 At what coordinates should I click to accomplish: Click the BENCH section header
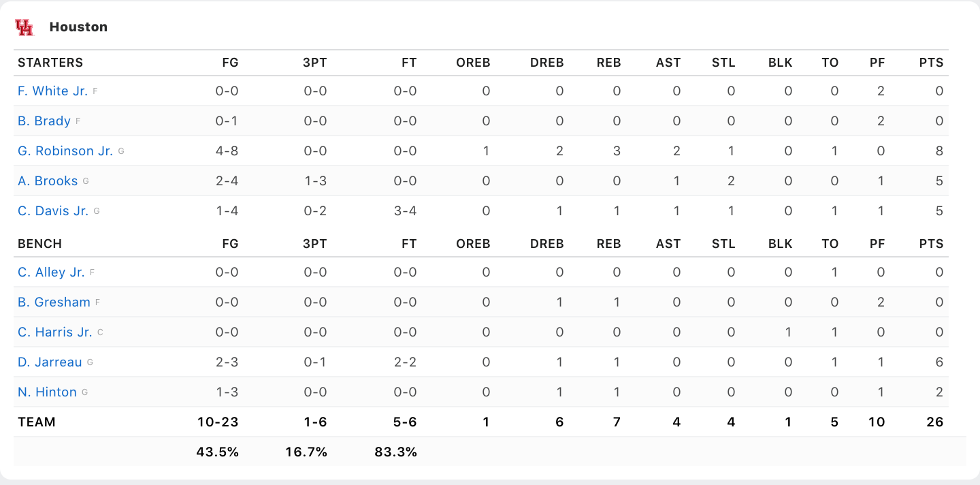39,244
